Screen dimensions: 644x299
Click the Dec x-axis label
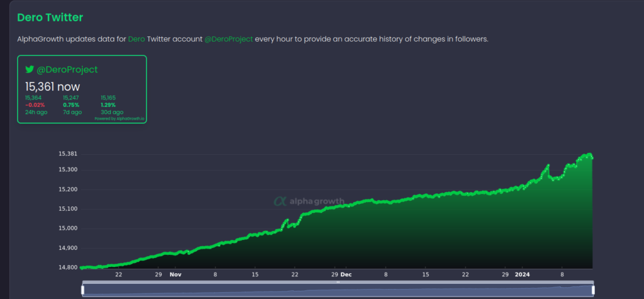[347, 274]
